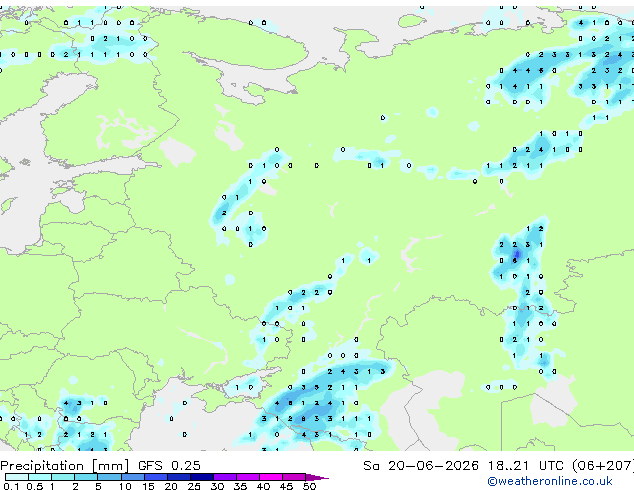Select the lightest 0.1–0.5 mm legend swatch
Viewport: 634px width, 490px height.
pyautogui.click(x=17, y=477)
